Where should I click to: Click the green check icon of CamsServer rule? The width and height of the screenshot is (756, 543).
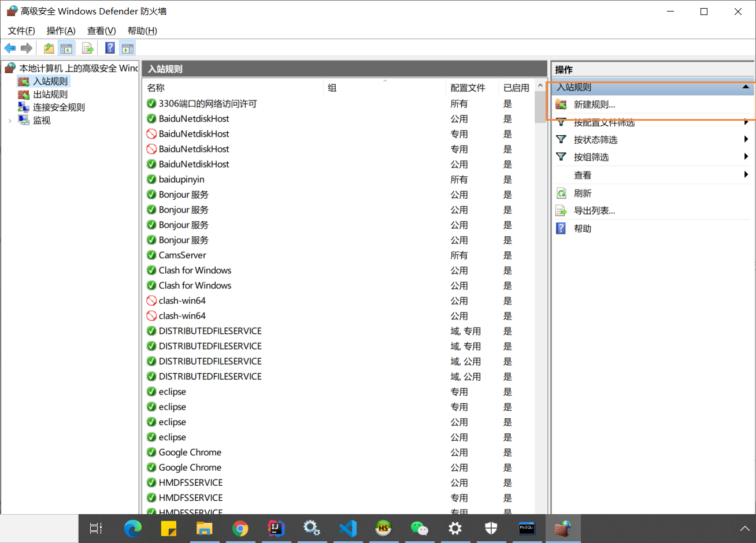151,255
